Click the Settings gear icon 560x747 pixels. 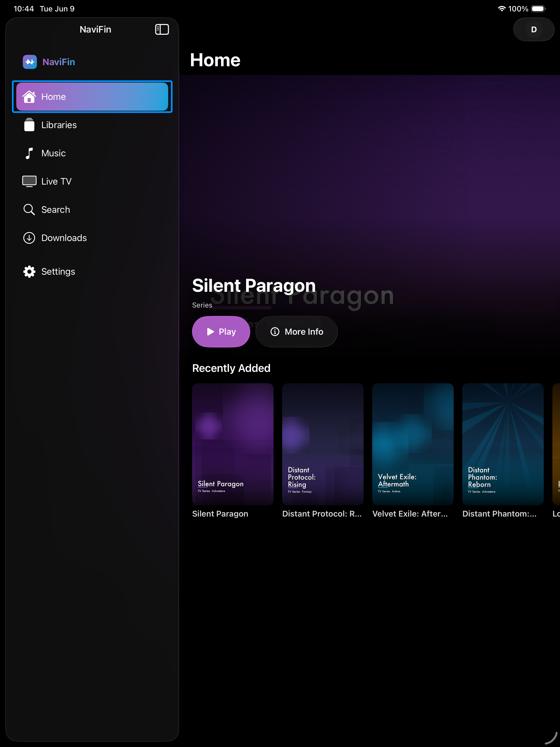tap(29, 271)
